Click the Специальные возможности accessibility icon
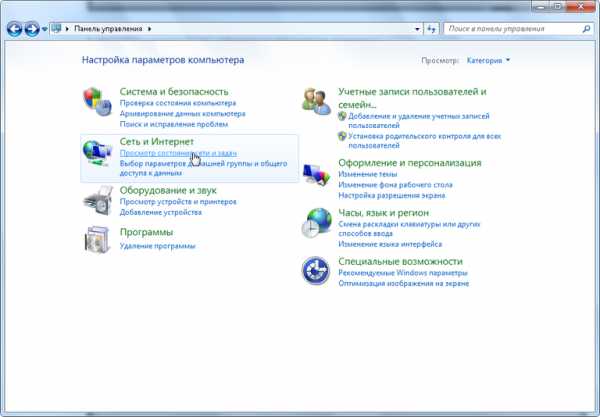Screen dimensions: 600x417 tap(316, 270)
